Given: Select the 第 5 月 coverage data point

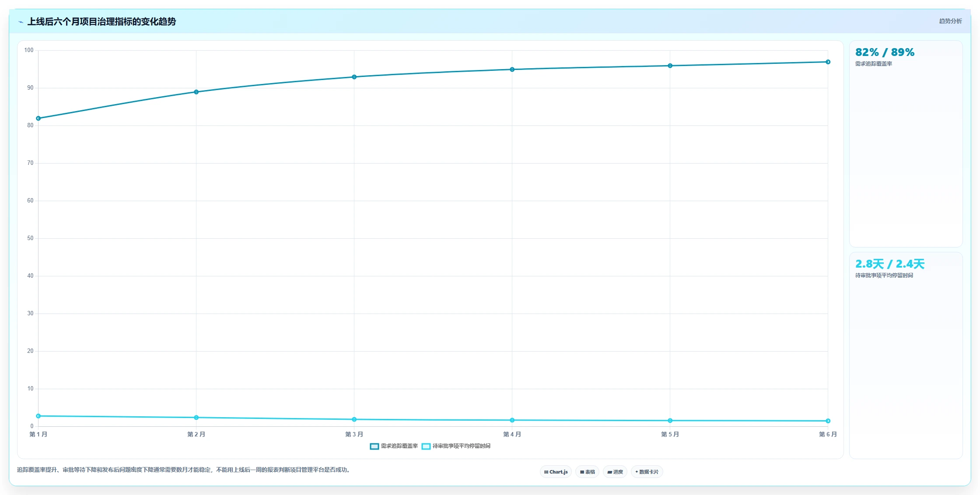Looking at the screenshot, I should pos(670,66).
